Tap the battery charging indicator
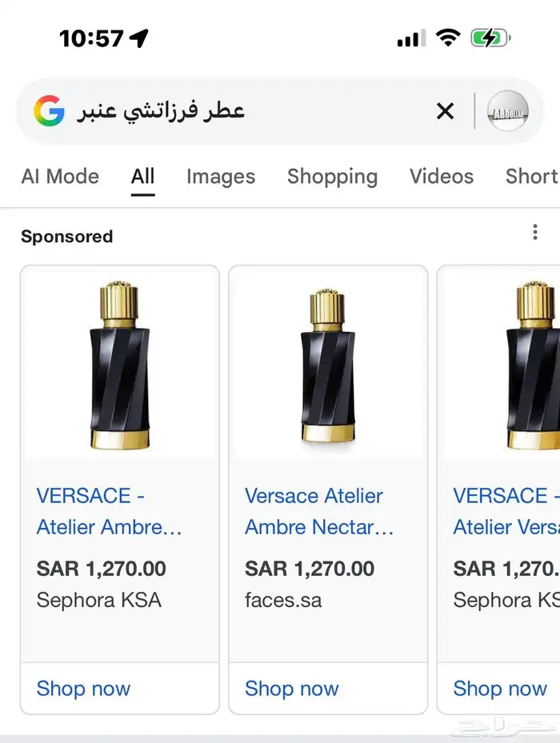Image resolution: width=560 pixels, height=743 pixels. (490, 38)
